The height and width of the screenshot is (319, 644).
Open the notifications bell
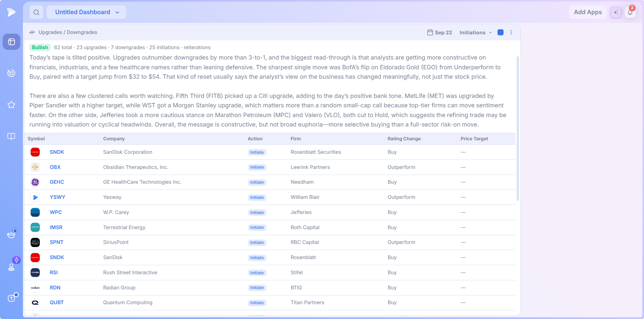pos(630,12)
